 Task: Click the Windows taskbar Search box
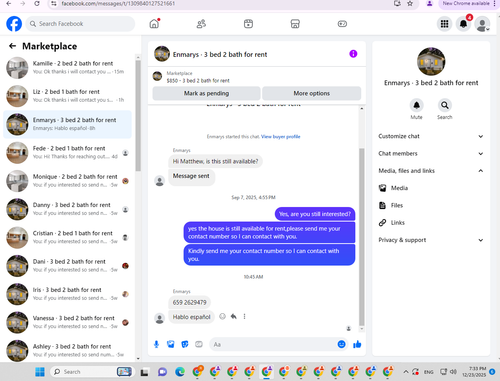coord(91,372)
